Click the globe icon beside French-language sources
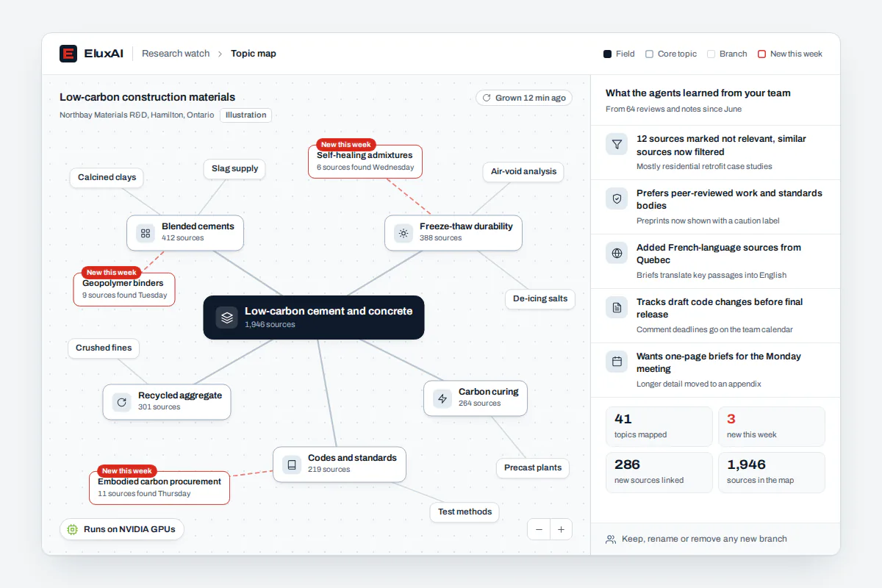This screenshot has height=588, width=882. (x=617, y=253)
